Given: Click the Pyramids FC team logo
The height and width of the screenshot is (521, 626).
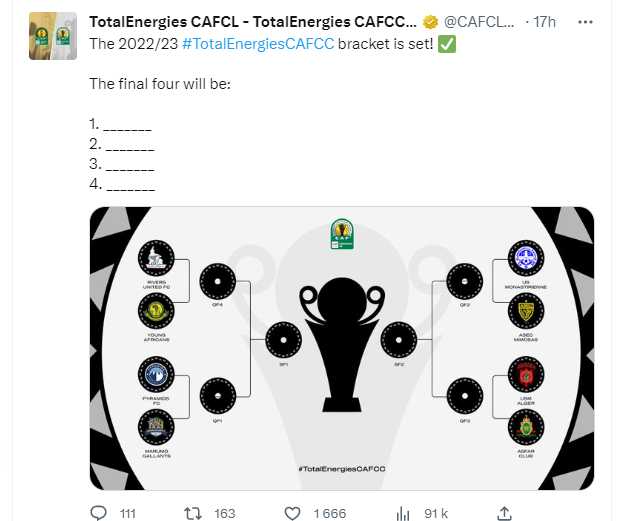Looking at the screenshot, I should 155,377.
